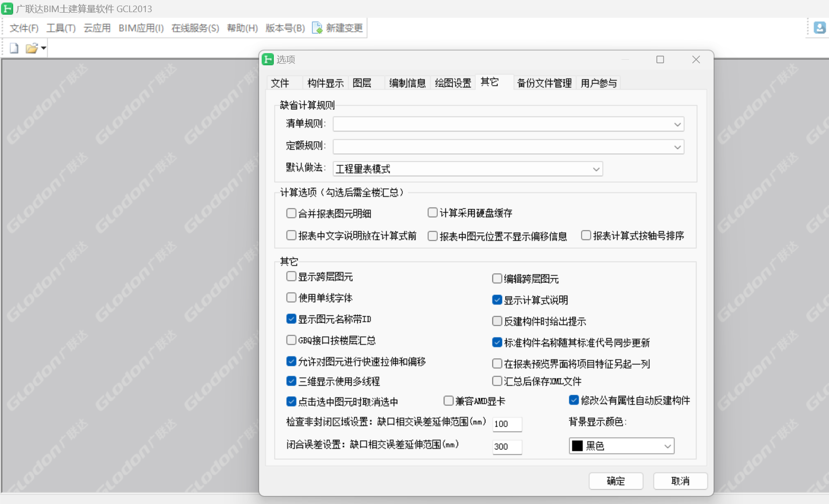The width and height of the screenshot is (829, 504).
Task: Uncheck 点击选中图元时取消选中
Action: [291, 401]
